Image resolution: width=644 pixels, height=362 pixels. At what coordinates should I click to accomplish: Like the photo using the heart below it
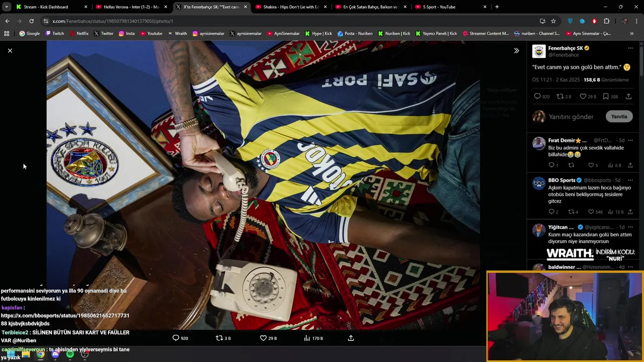(x=263, y=338)
